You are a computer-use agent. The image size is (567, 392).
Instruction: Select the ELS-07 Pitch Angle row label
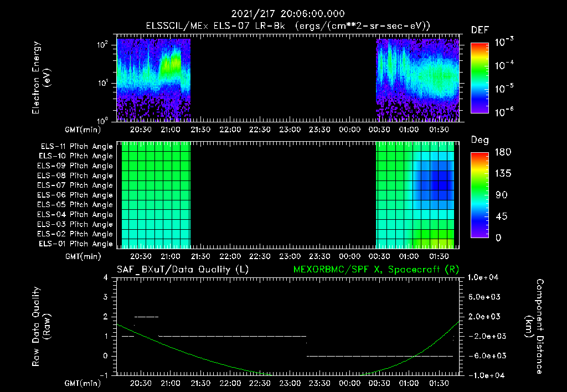pyautogui.click(x=75, y=185)
